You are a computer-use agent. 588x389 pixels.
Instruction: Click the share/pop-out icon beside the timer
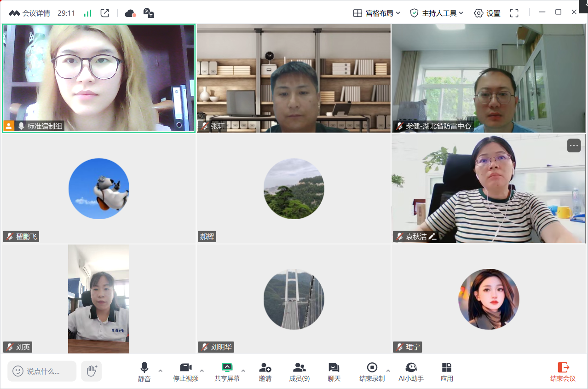[x=105, y=13]
